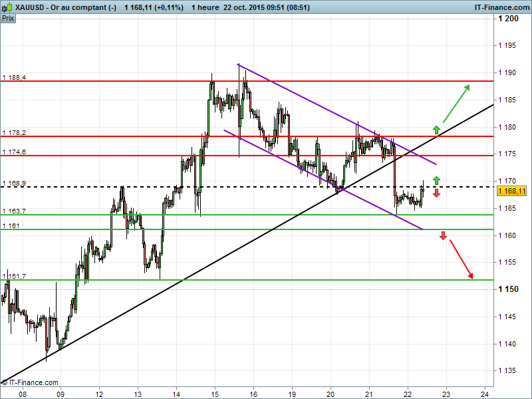Click the 1 168,11 (+0,11%) quote in header
The width and height of the screenshot is (532, 399).
click(x=154, y=7)
